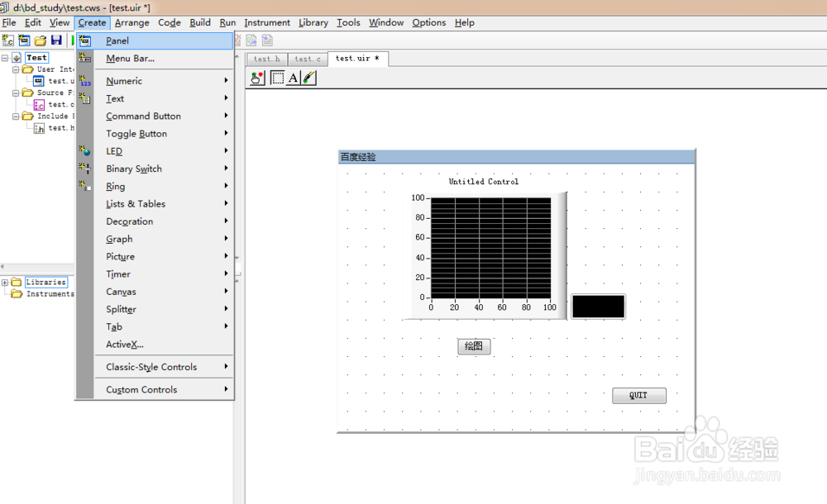
Task: Open the Custom Controls submenu arrow
Action: [226, 389]
